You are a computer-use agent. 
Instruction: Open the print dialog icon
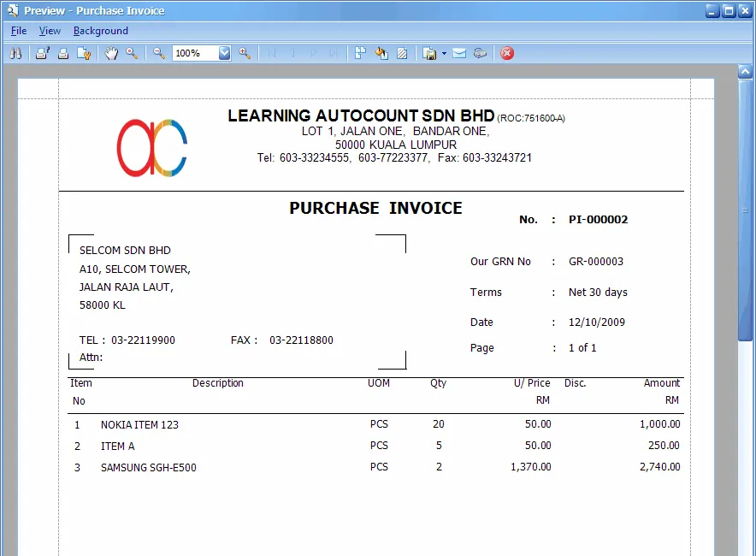[43, 53]
